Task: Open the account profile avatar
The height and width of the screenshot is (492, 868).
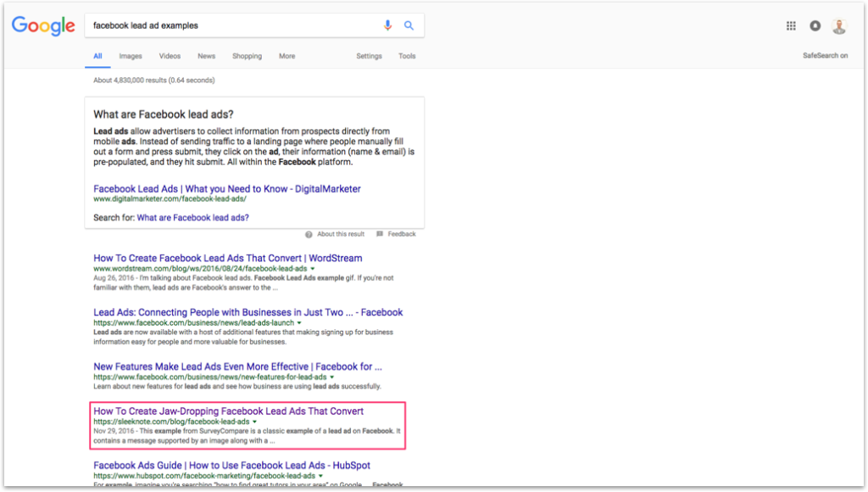Action: [839, 25]
